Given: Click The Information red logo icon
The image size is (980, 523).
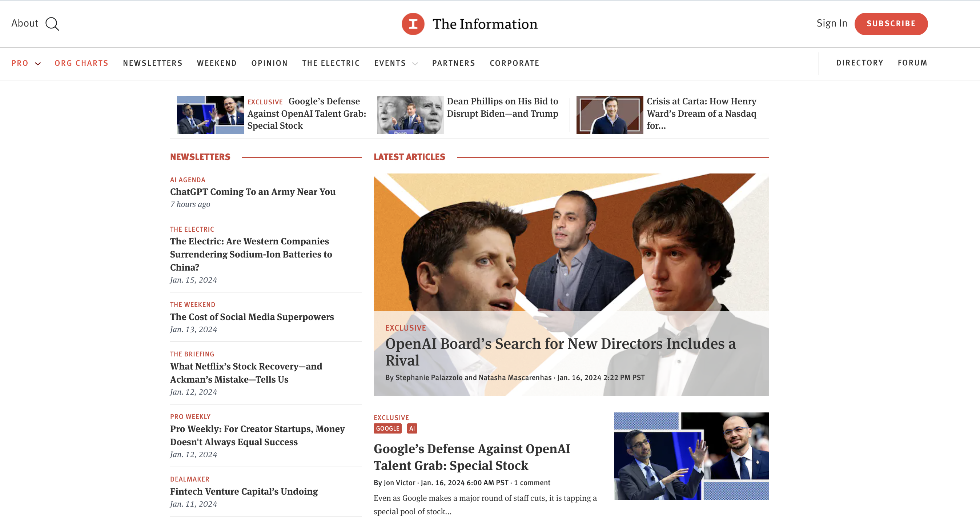Looking at the screenshot, I should point(413,24).
